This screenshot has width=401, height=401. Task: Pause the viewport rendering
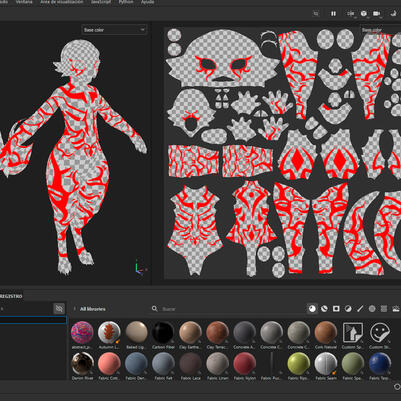[x=333, y=14]
